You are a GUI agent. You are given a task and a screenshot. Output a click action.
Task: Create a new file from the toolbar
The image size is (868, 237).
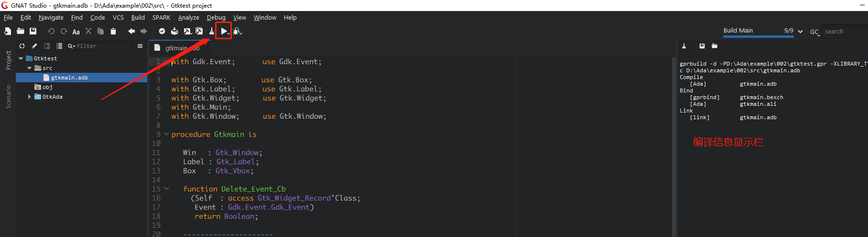pyautogui.click(x=8, y=31)
